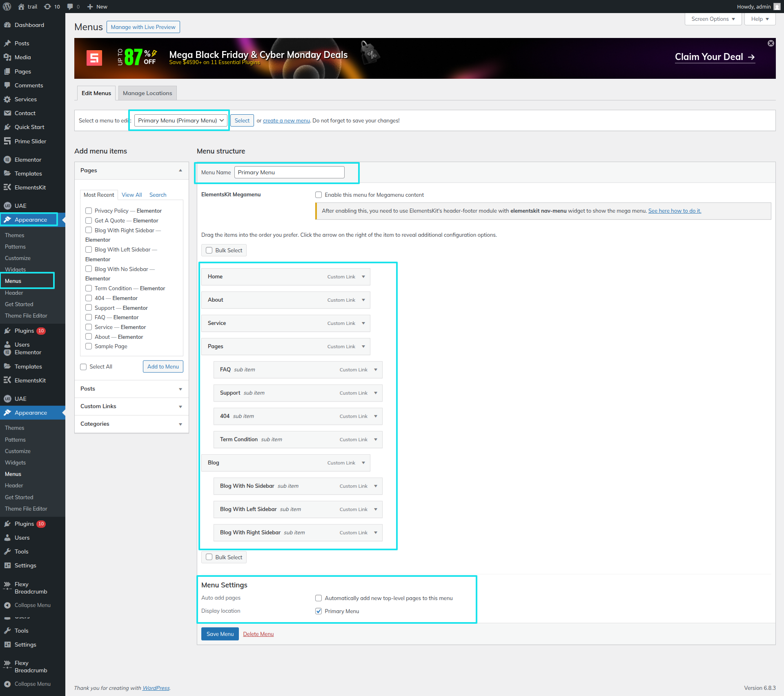Expand the Home menu item arrow

[363, 277]
